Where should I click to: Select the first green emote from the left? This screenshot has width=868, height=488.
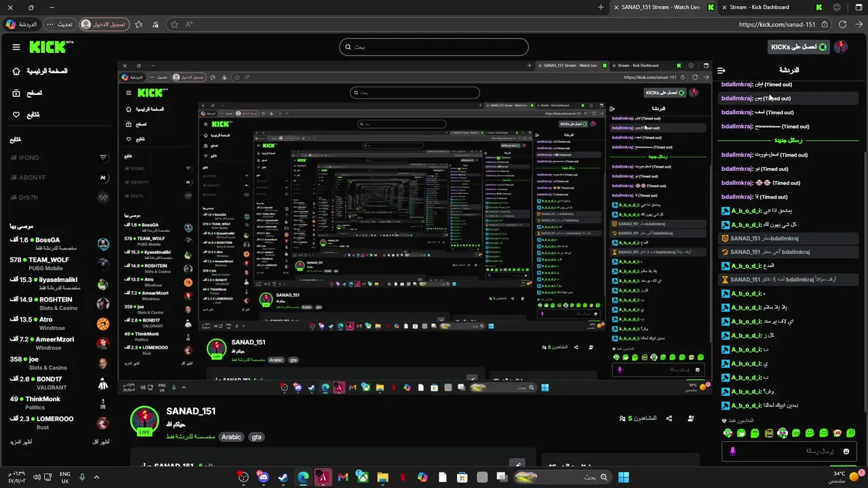pos(728,433)
